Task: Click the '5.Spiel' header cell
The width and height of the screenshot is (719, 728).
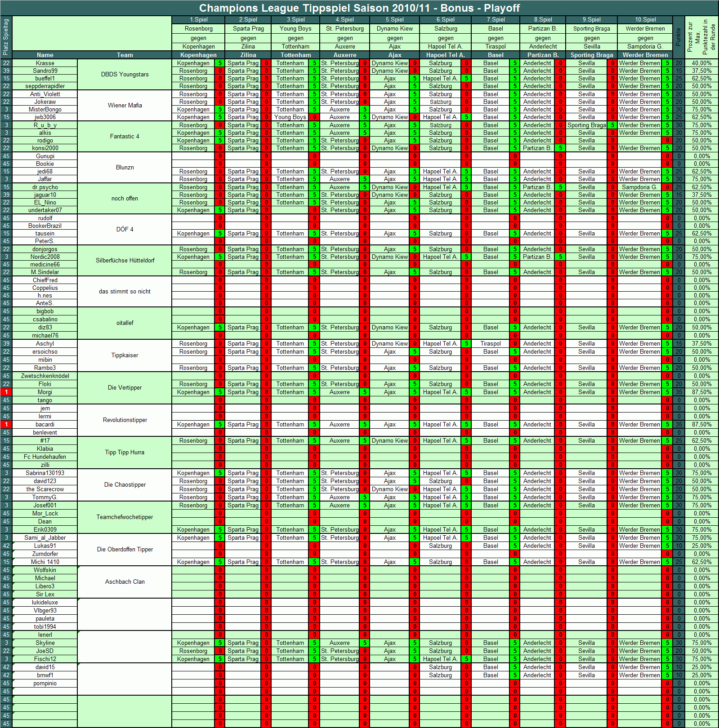Action: pyautogui.click(x=394, y=19)
